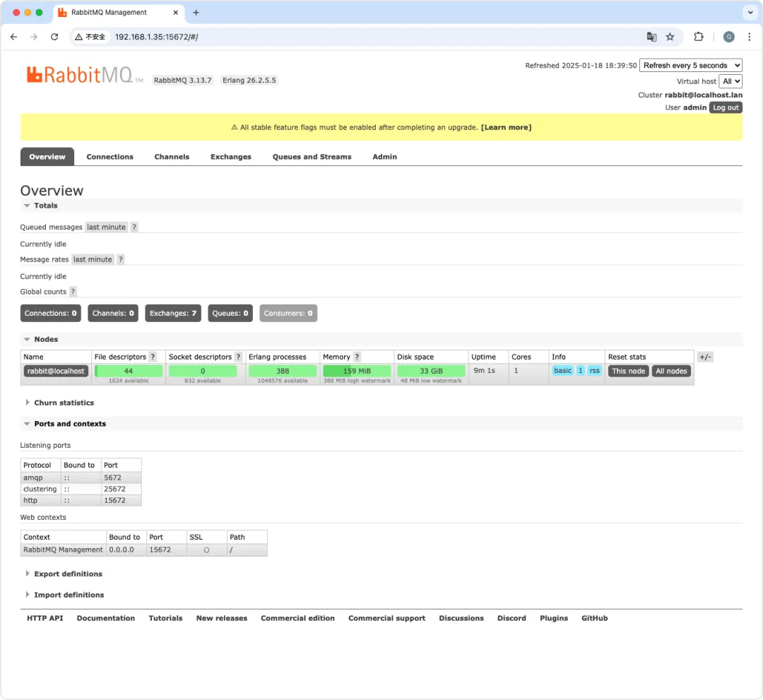Open Global counts help question mark
Viewport: 763px width, 700px height.
(x=73, y=292)
